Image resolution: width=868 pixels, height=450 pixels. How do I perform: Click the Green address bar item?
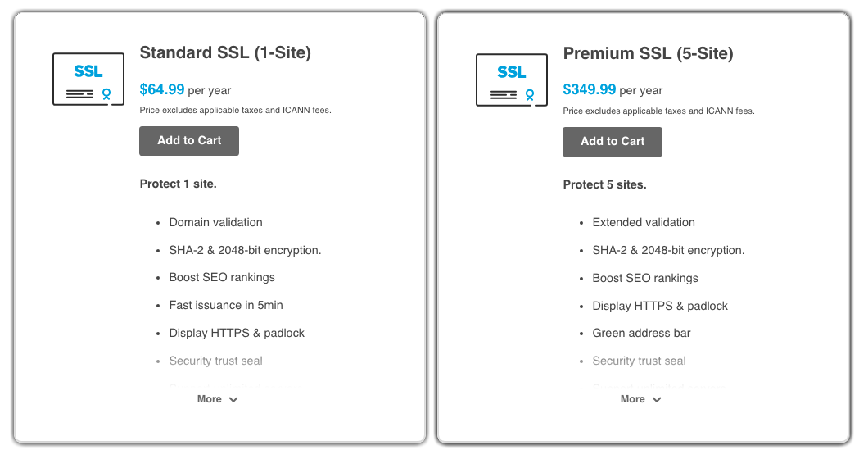click(641, 333)
